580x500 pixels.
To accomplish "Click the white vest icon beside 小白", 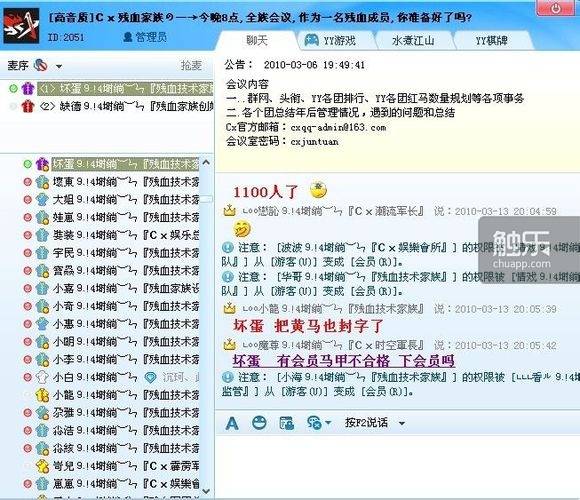I will [42, 377].
